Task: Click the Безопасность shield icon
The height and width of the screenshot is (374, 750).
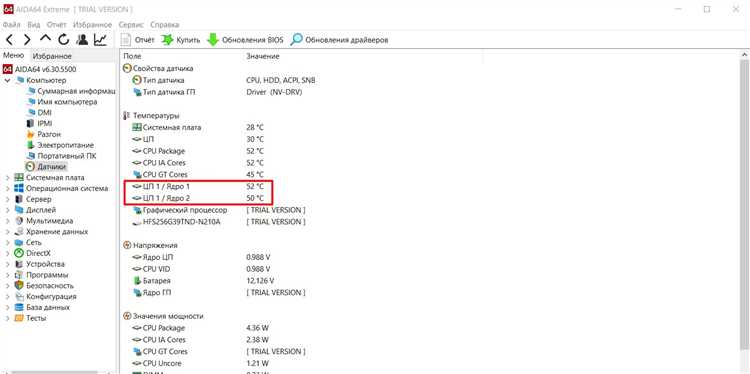Action: pyautogui.click(x=19, y=286)
